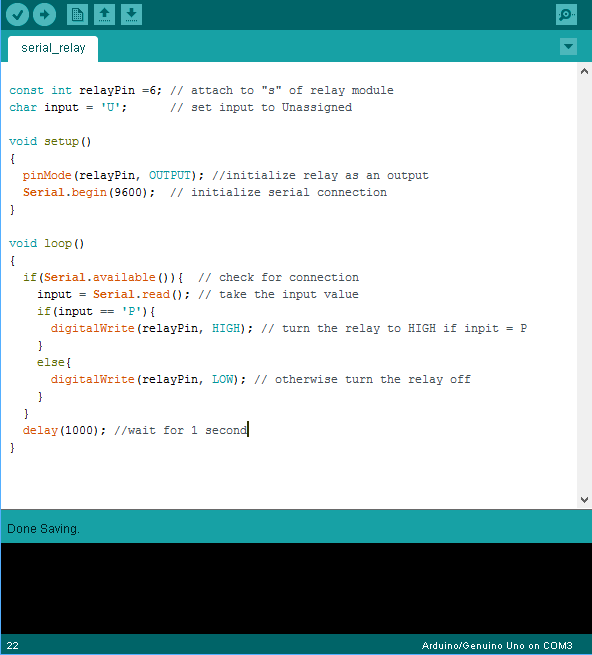592x655 pixels.
Task: Create a new sketch with New icon
Action: click(77, 15)
